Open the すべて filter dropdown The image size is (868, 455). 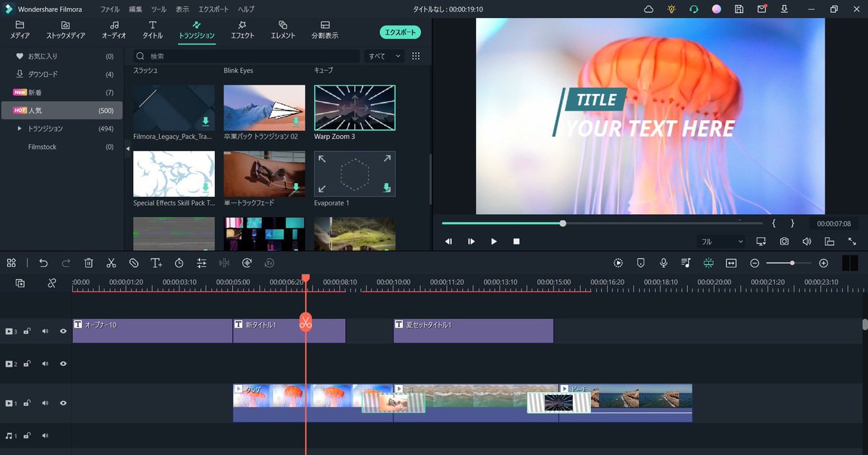(385, 56)
